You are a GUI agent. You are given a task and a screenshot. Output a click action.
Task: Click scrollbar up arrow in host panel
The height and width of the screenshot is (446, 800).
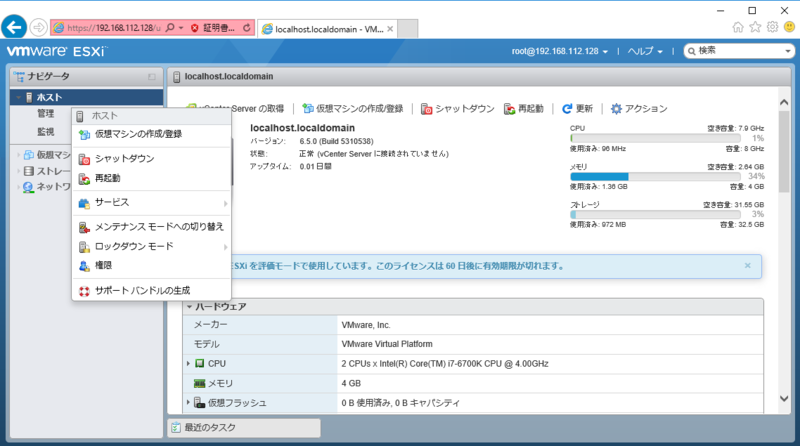[784, 103]
